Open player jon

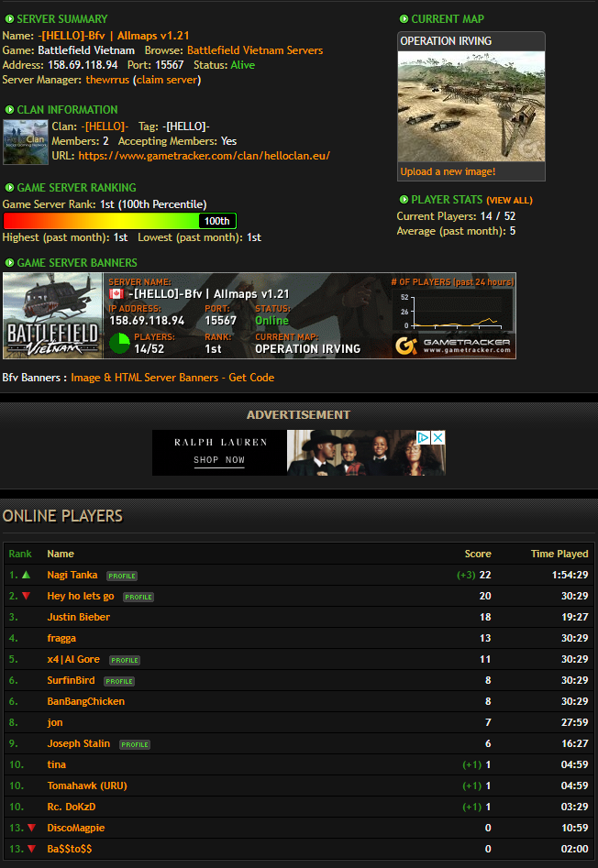(55, 722)
